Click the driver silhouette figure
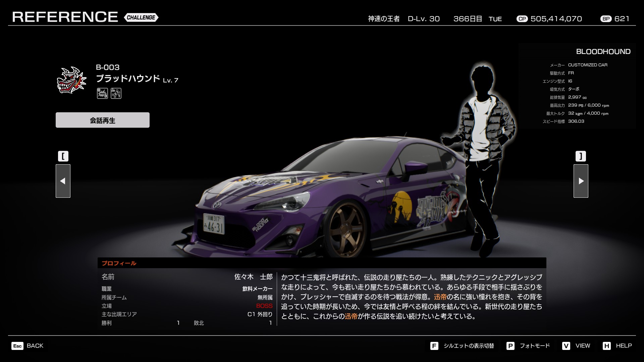This screenshot has width=644, height=362. point(483,154)
